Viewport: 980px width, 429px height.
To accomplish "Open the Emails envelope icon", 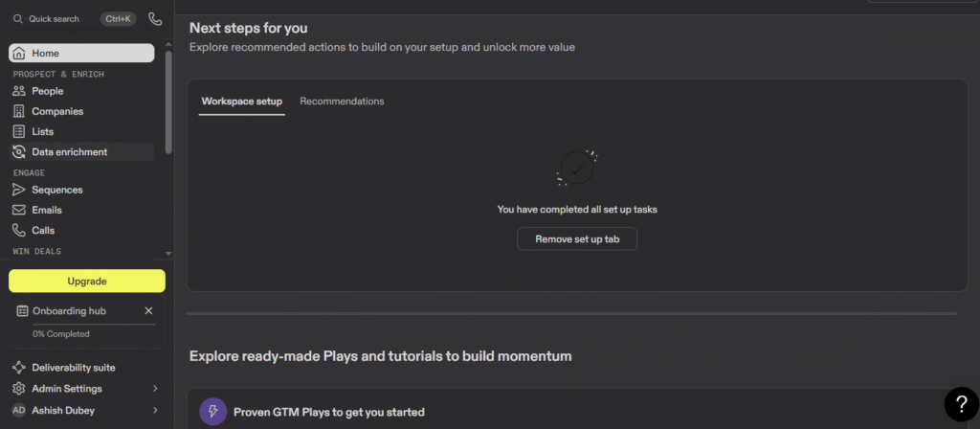I will coord(19,210).
